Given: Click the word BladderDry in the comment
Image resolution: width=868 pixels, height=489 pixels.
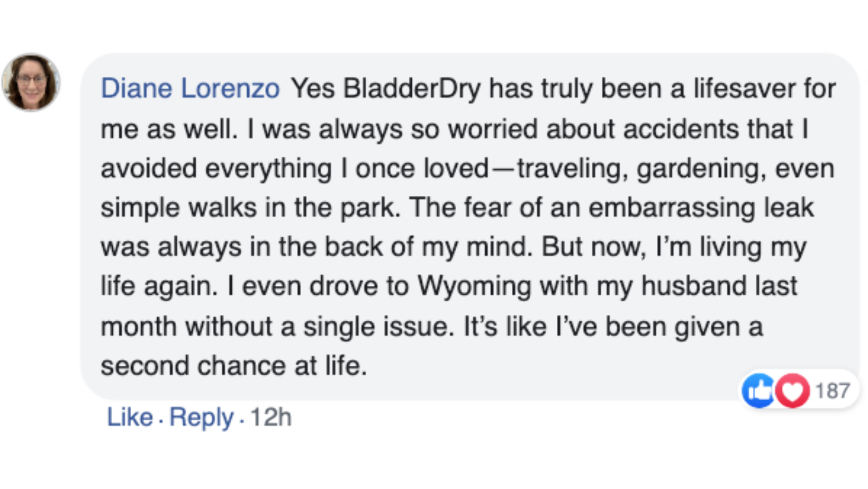Looking at the screenshot, I should point(412,88).
